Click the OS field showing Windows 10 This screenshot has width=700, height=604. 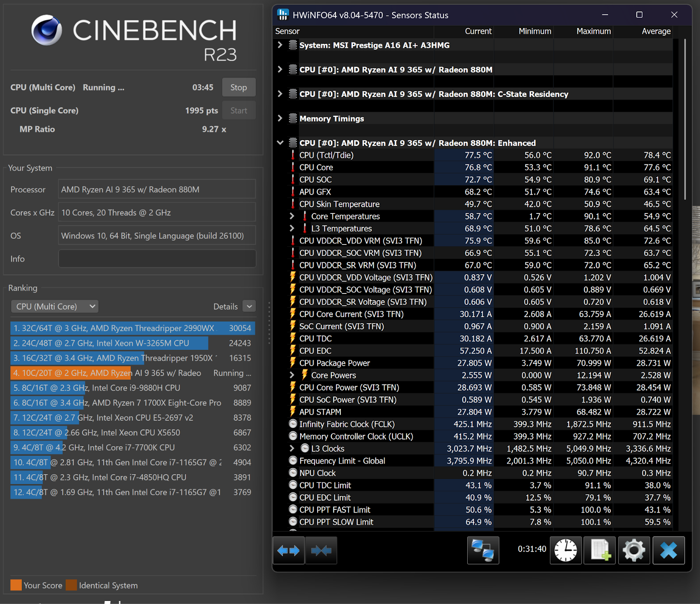click(x=157, y=236)
